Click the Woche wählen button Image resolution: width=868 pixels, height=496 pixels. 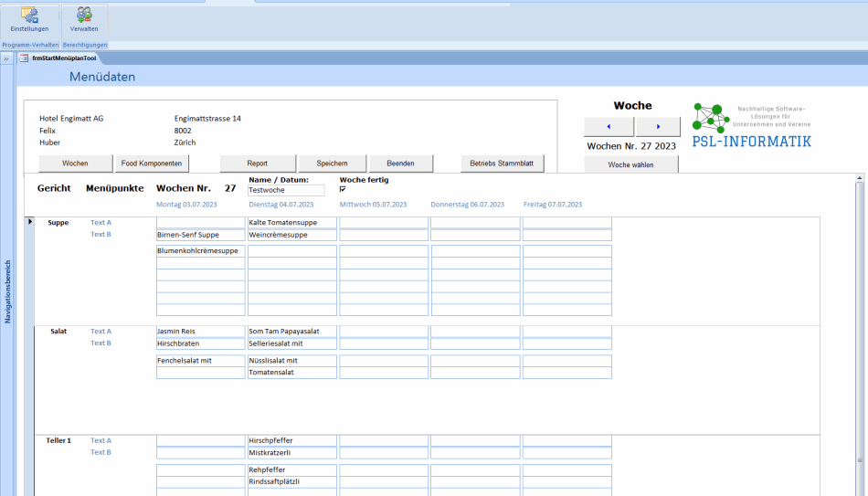[631, 164]
